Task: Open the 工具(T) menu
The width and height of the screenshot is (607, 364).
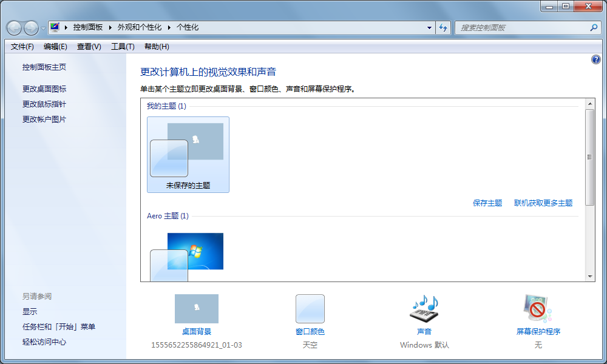Action: click(x=122, y=46)
